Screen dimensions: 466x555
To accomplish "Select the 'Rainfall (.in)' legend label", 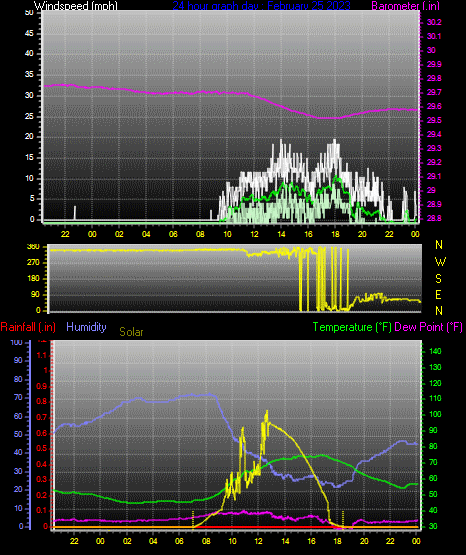I will (28, 327).
